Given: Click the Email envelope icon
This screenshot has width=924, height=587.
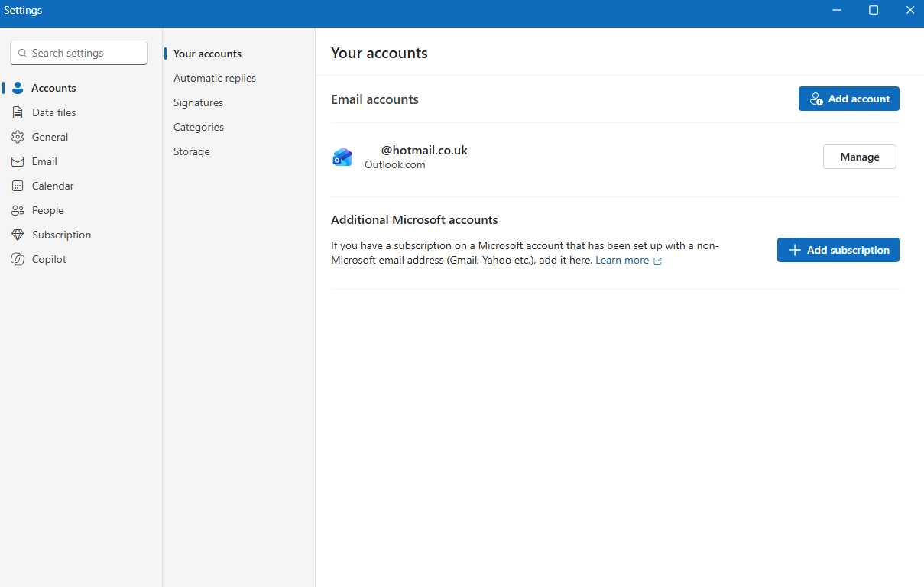Looking at the screenshot, I should [18, 161].
